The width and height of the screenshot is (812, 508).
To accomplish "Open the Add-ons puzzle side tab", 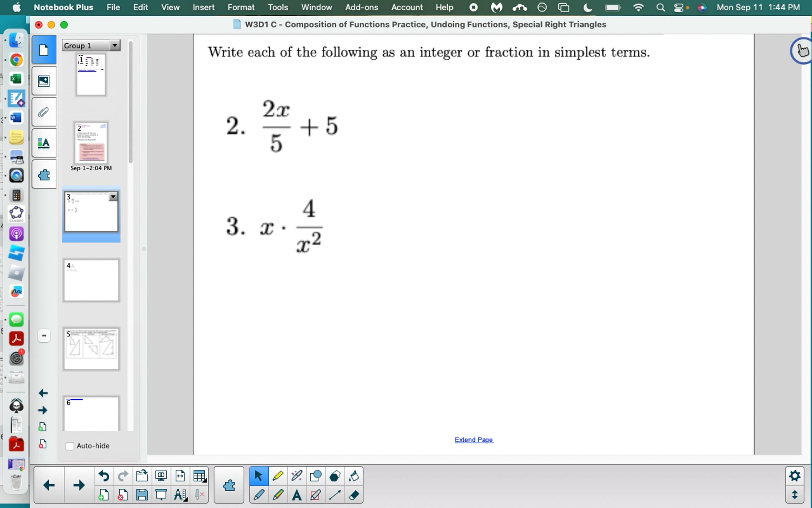I will (x=44, y=175).
